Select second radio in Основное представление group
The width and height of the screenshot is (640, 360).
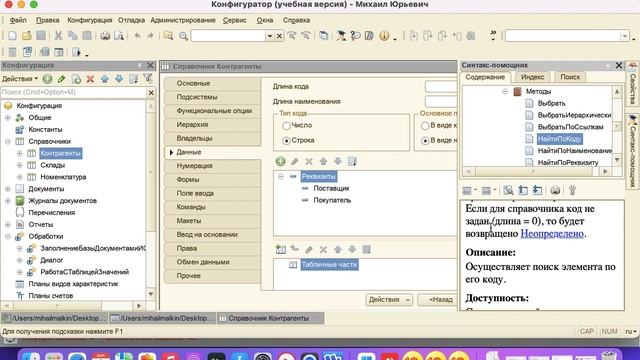point(425,140)
